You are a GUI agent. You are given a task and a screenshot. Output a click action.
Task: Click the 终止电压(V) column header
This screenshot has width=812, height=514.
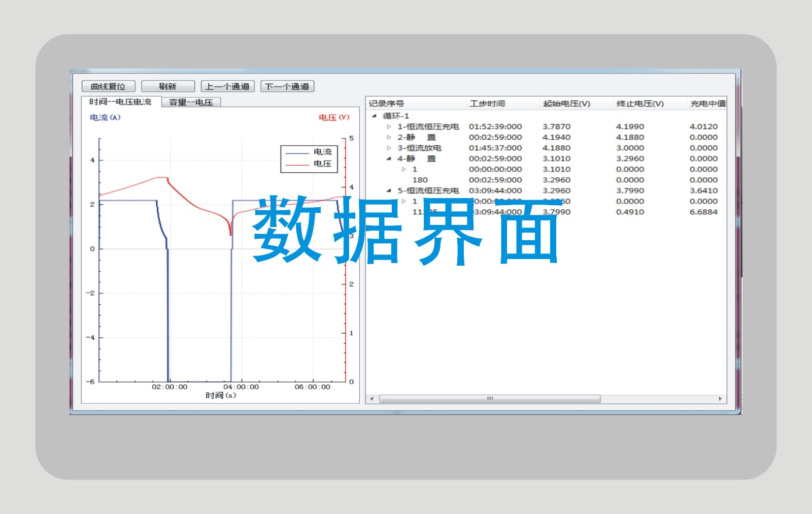coord(640,104)
